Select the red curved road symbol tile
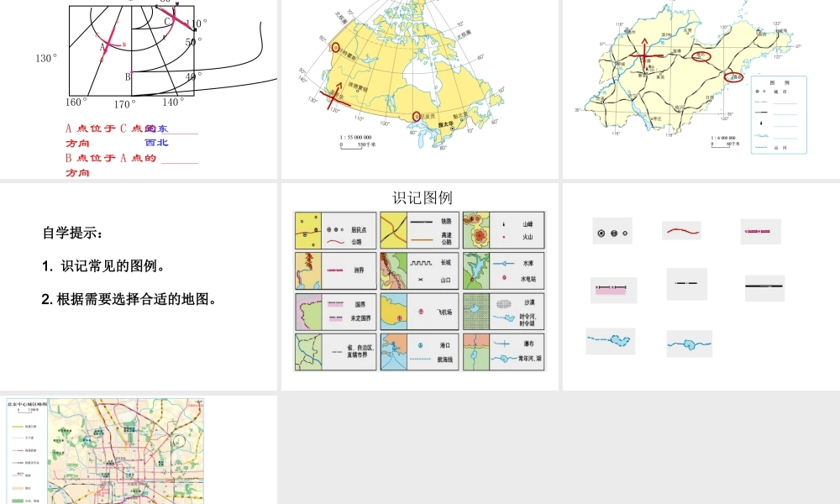The image size is (840, 504). click(681, 231)
